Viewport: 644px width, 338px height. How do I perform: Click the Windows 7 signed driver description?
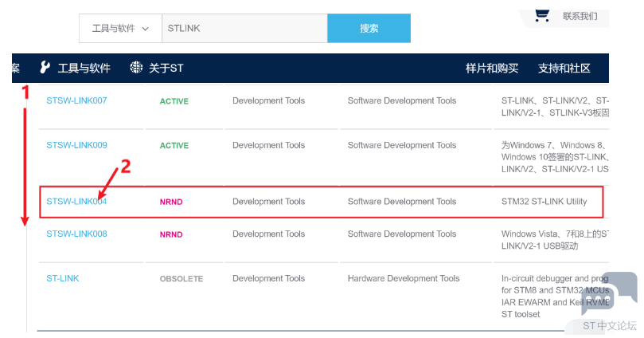click(555, 157)
